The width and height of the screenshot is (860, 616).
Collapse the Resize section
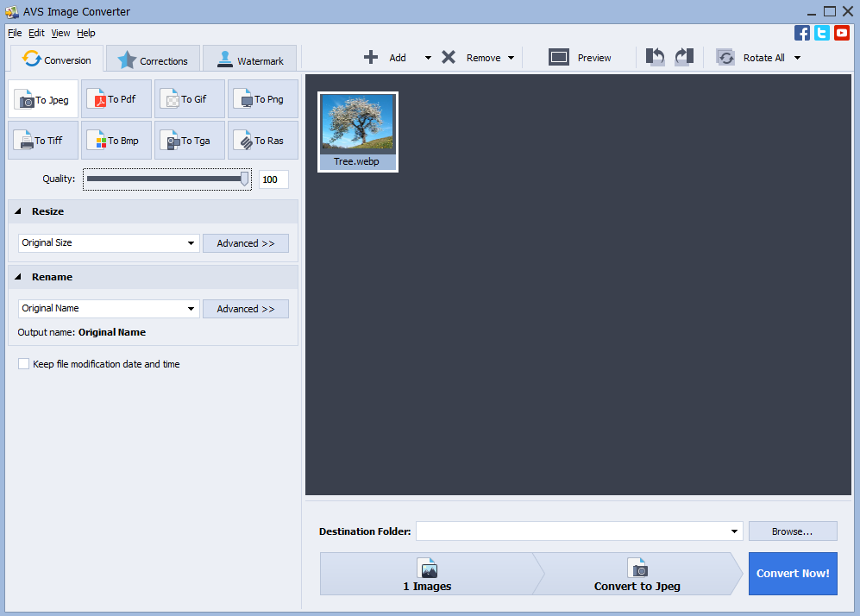(18, 211)
